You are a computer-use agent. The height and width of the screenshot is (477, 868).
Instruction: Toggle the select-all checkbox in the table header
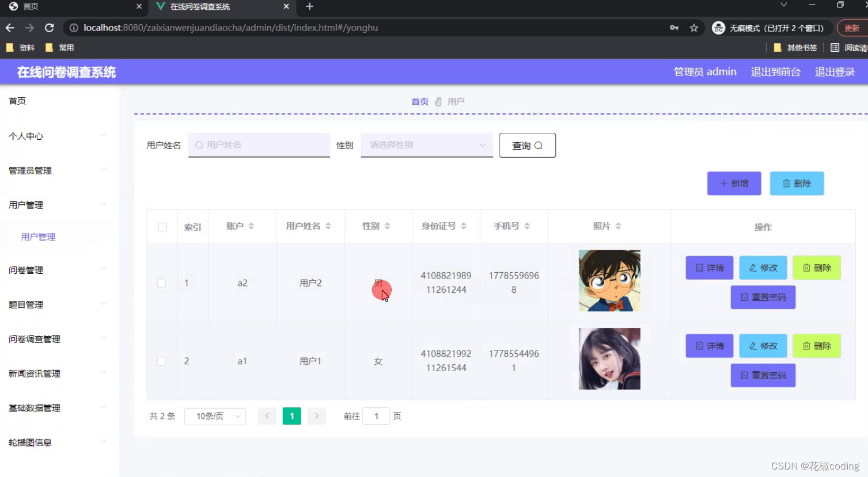click(162, 226)
